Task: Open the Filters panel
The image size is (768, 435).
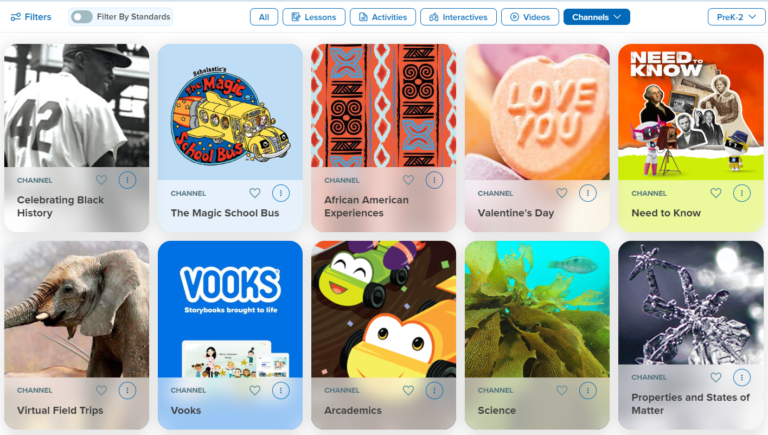Action: (31, 17)
